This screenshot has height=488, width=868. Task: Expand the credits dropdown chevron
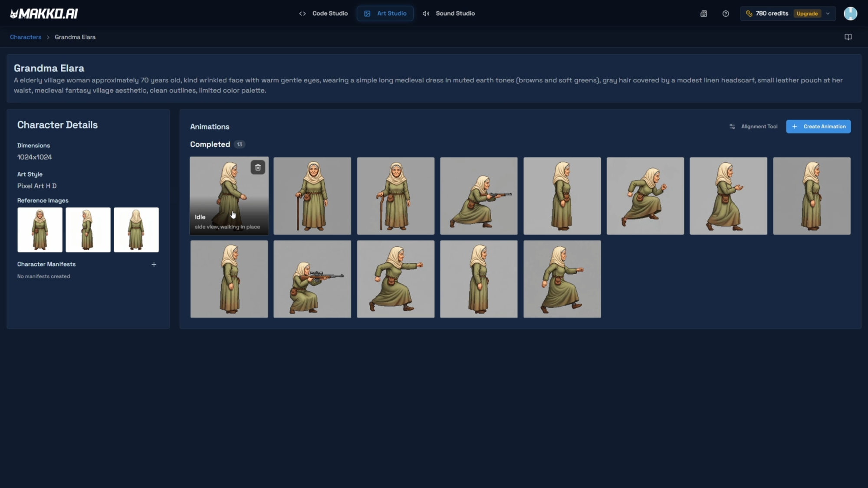click(828, 13)
